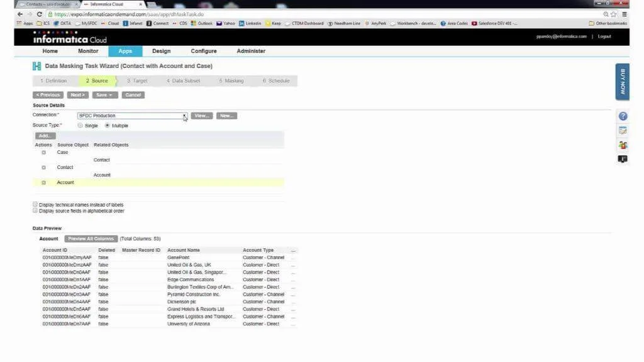Go to the Design menu tab
Viewport: 644px width, 362px height.
coord(161,52)
